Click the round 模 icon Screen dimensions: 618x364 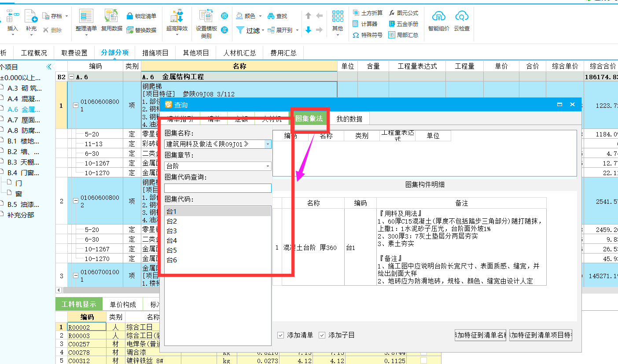pyautogui.click(x=224, y=16)
